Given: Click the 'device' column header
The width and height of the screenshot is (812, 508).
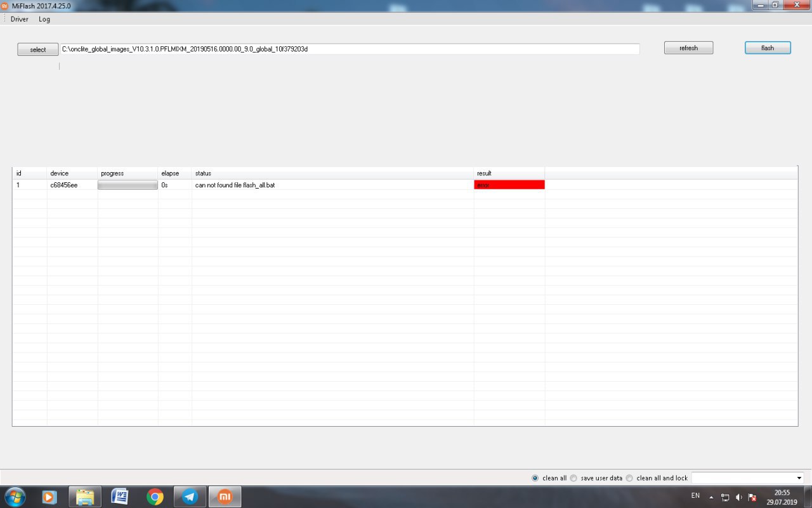Looking at the screenshot, I should (x=72, y=173).
